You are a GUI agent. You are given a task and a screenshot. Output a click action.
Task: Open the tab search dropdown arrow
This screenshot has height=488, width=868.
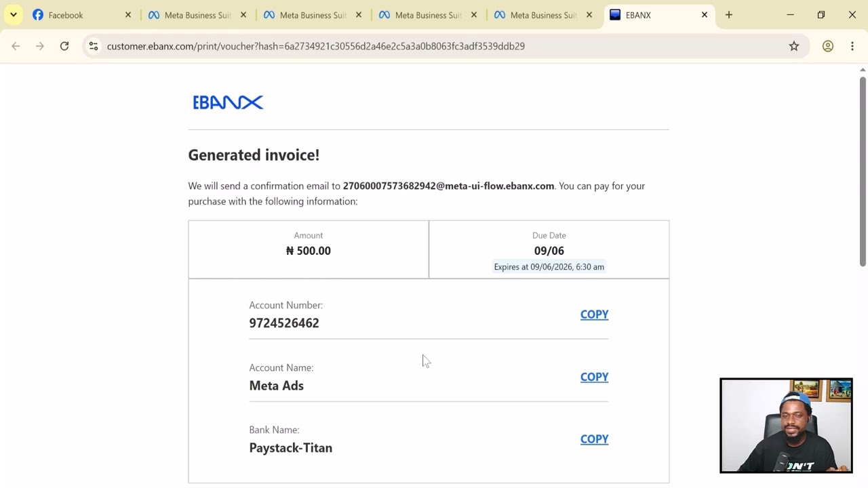coord(13,15)
